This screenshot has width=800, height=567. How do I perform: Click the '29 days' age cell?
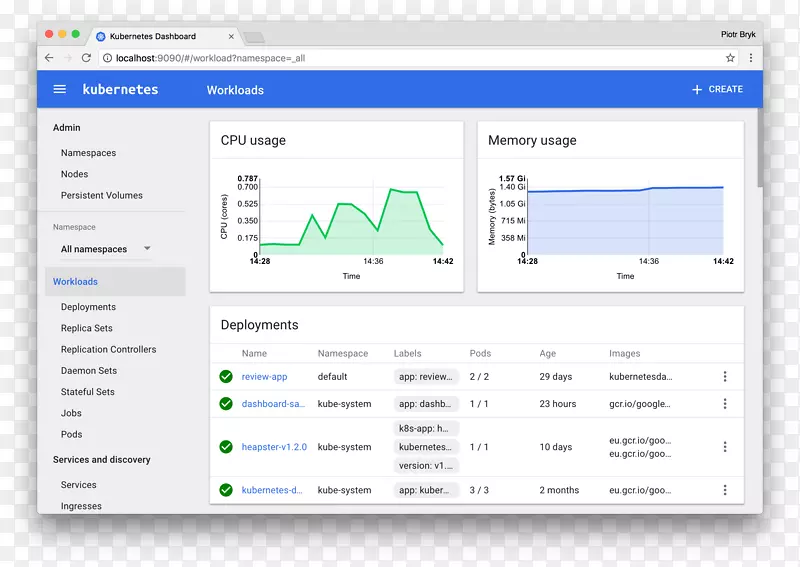click(x=556, y=377)
